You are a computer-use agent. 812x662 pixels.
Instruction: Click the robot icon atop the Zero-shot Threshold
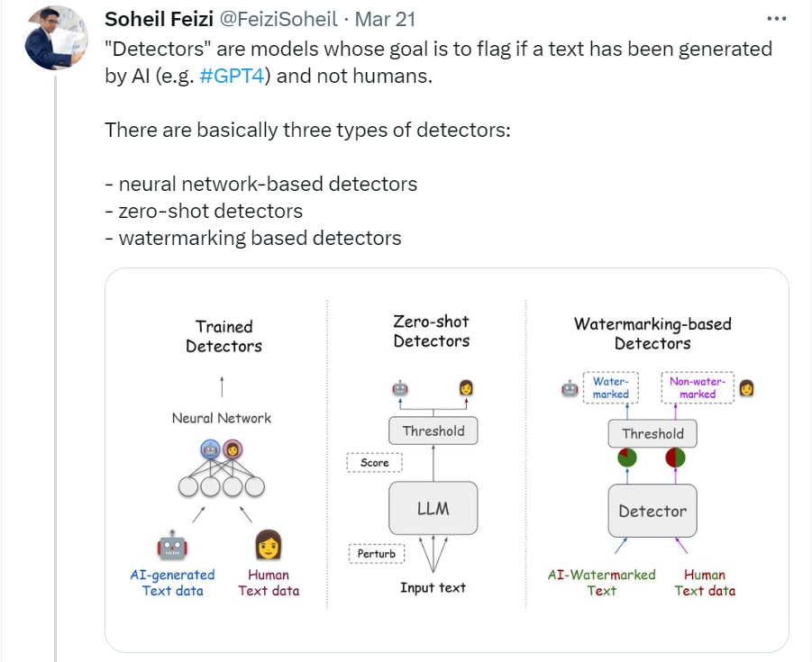click(x=400, y=388)
